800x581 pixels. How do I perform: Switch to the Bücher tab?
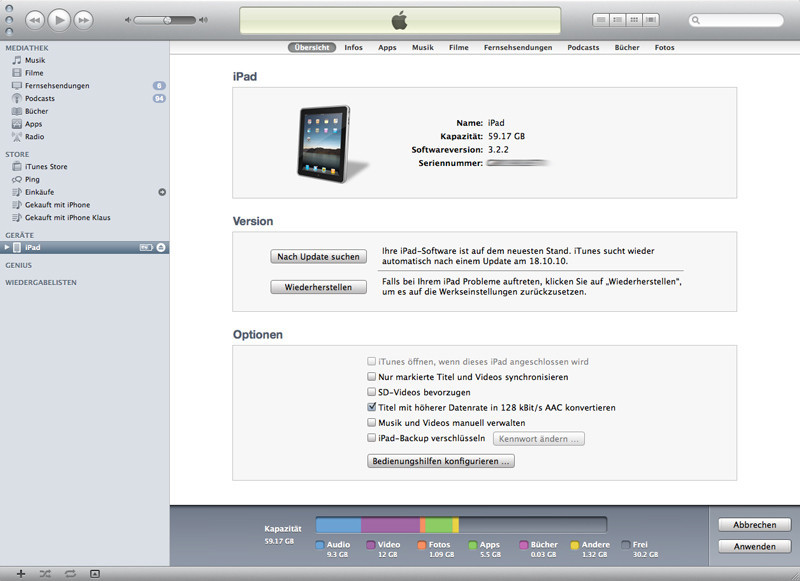click(627, 47)
